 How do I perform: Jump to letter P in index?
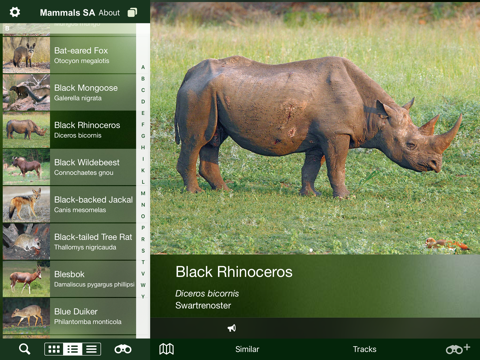143,228
